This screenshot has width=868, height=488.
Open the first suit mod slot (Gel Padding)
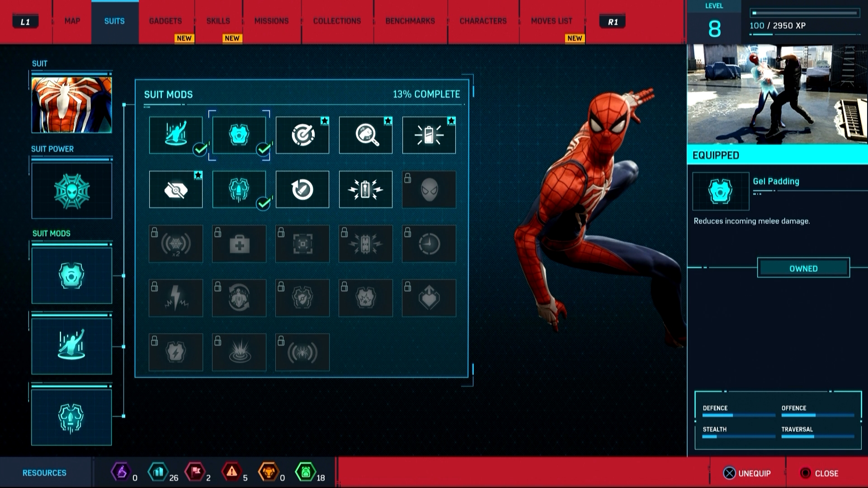[71, 276]
